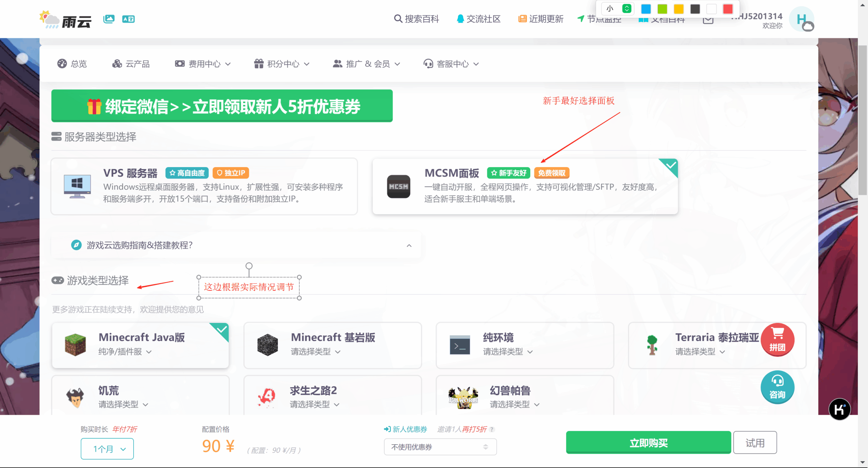This screenshot has width=868, height=468.
Task: Open the 不使用优惠券 coupon selector
Action: coord(440,447)
